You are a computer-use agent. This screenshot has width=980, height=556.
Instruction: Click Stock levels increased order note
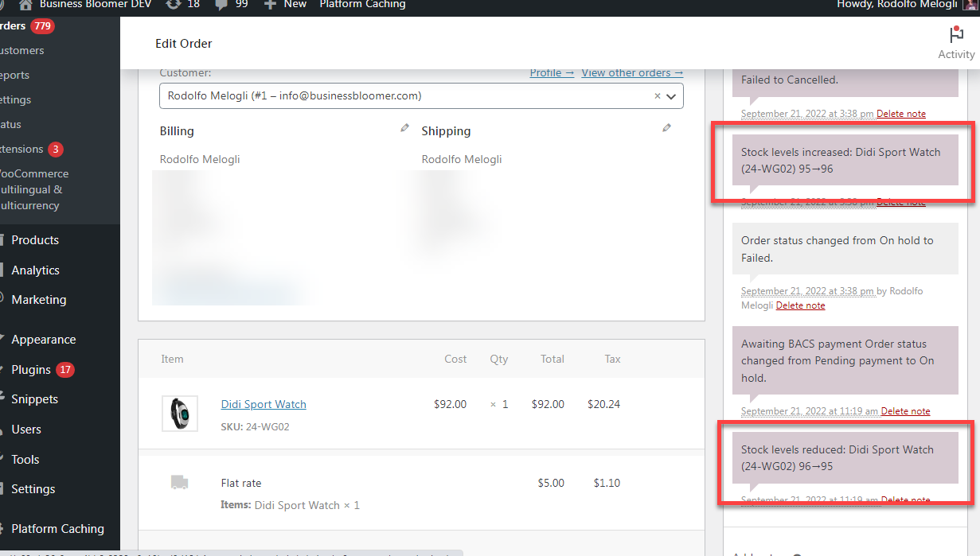pyautogui.click(x=845, y=160)
